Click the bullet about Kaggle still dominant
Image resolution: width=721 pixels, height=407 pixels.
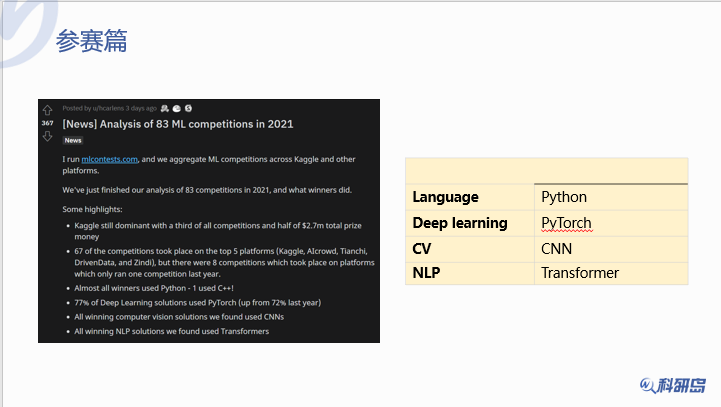[x=218, y=231]
